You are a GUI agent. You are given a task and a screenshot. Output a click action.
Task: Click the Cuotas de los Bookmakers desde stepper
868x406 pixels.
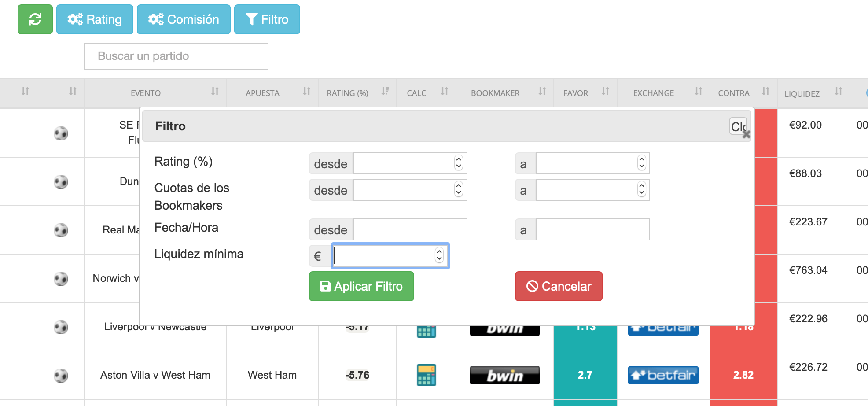click(458, 190)
